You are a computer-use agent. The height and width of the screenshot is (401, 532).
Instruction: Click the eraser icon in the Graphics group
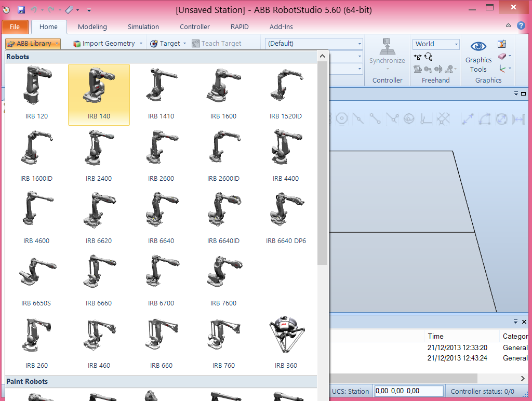click(x=501, y=57)
